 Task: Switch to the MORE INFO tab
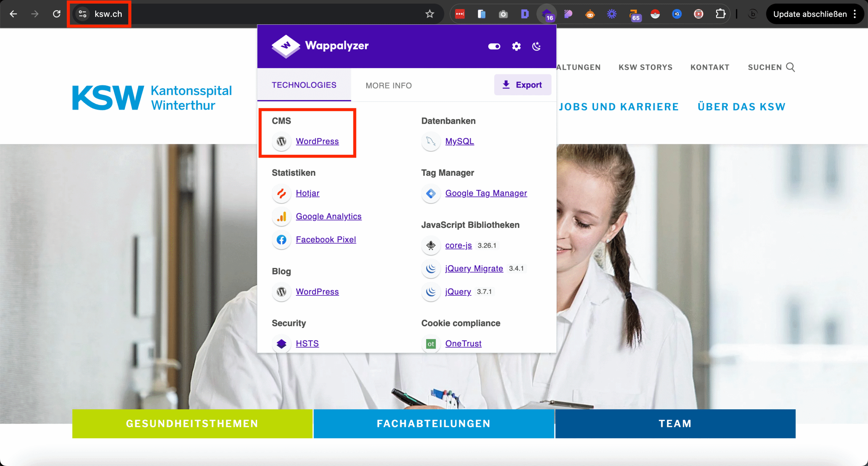389,85
